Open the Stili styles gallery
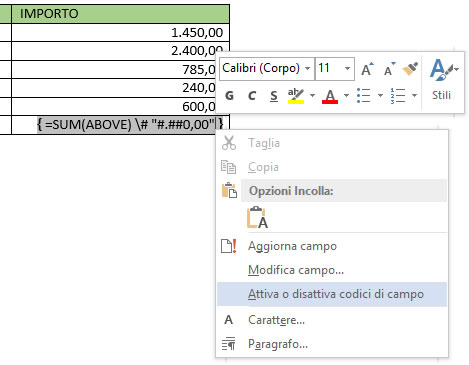 (442, 80)
